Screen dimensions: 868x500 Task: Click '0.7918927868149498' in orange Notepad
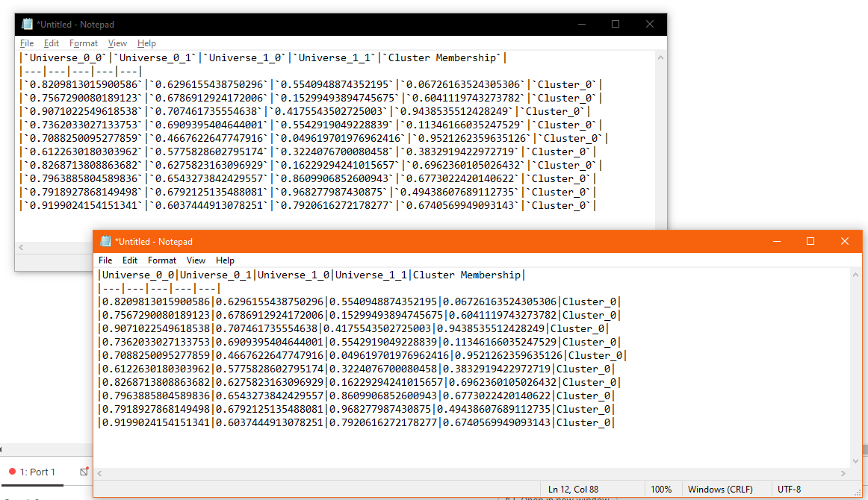coord(156,409)
